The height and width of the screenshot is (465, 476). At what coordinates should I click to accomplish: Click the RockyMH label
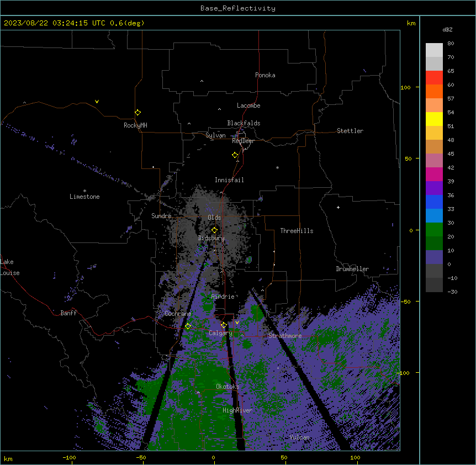[135, 125]
